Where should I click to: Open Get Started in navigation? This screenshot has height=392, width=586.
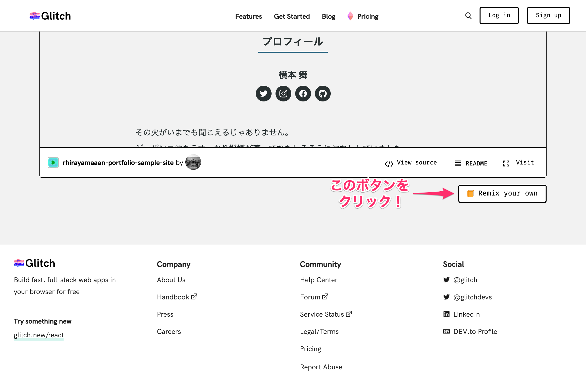[x=292, y=16]
